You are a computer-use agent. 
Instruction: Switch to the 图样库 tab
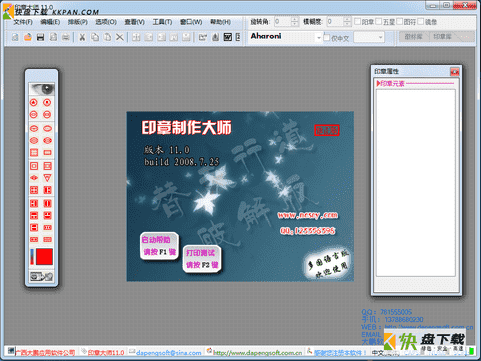coord(414,37)
